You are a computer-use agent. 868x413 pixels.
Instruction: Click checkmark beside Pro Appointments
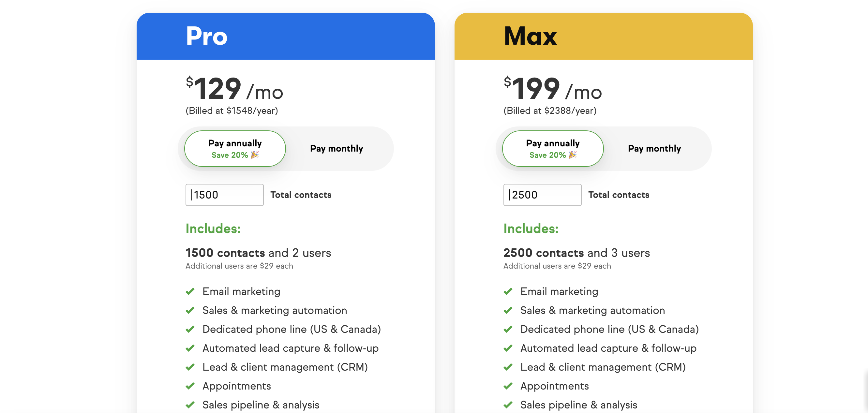click(x=190, y=386)
